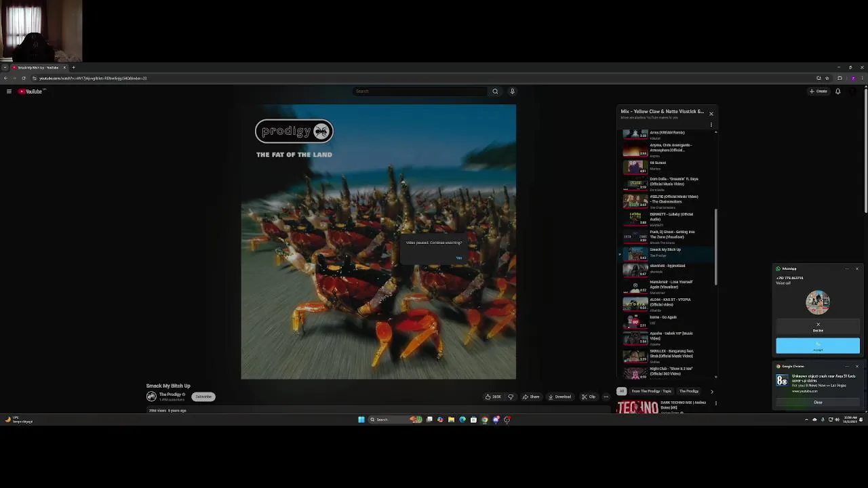This screenshot has width=868, height=488.
Task: Open the tab search dropdown in Chrome
Action: (5, 67)
